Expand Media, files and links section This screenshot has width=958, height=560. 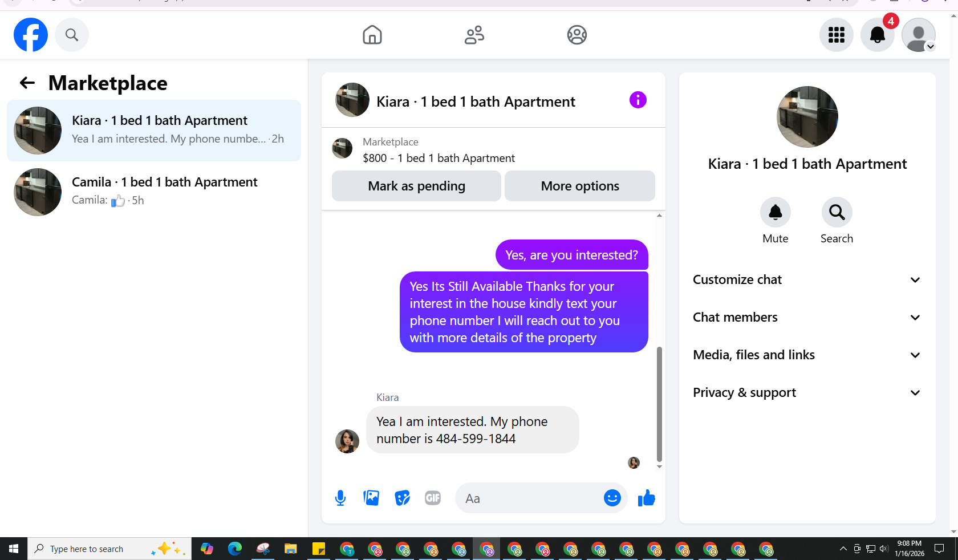[807, 355]
